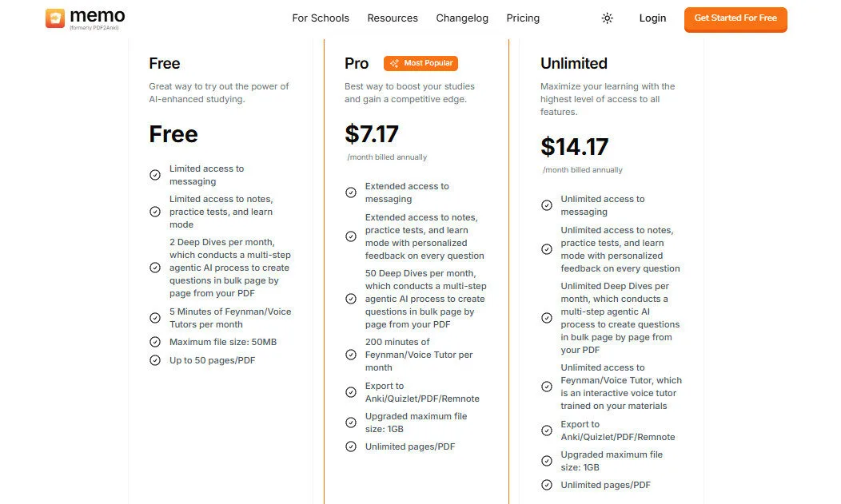Select 'Pricing' in the top navigation
This screenshot has width=841, height=504.
click(523, 18)
